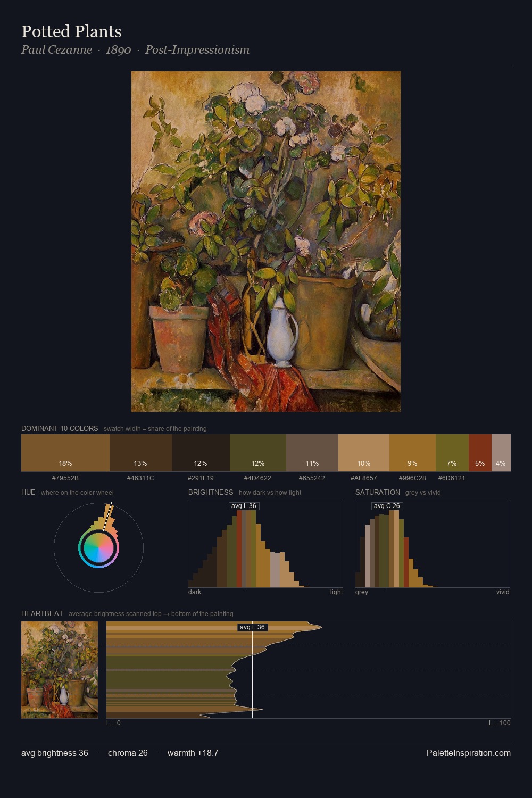Click the avg brightness 36 footer stat

click(x=55, y=753)
